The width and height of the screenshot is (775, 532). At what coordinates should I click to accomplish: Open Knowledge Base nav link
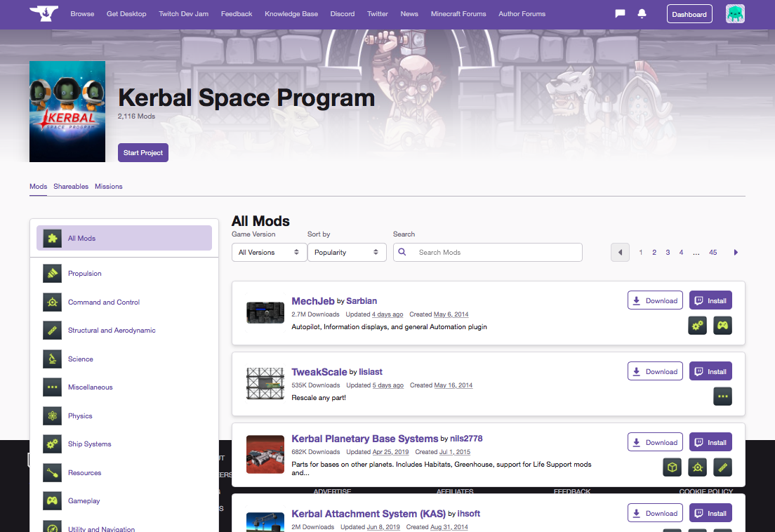pos(291,14)
